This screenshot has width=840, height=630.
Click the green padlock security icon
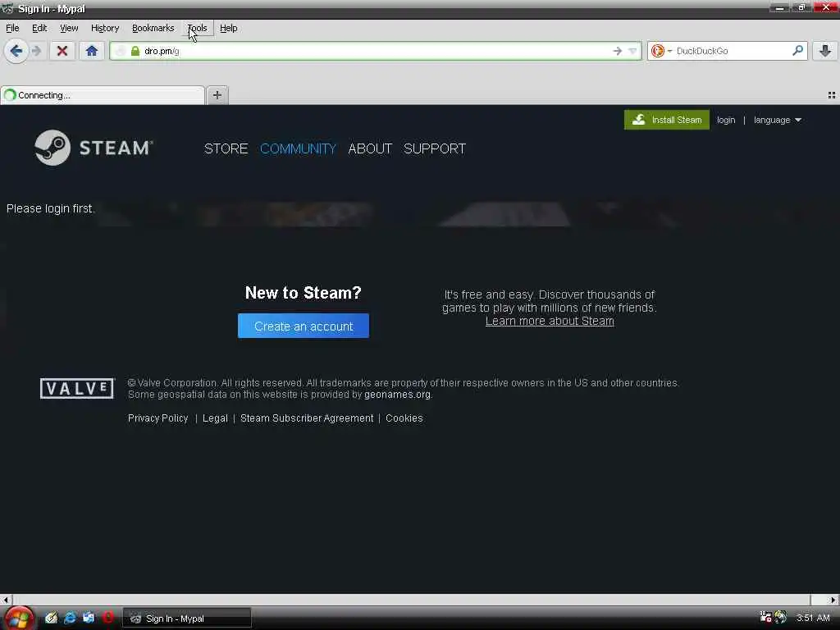pos(135,51)
